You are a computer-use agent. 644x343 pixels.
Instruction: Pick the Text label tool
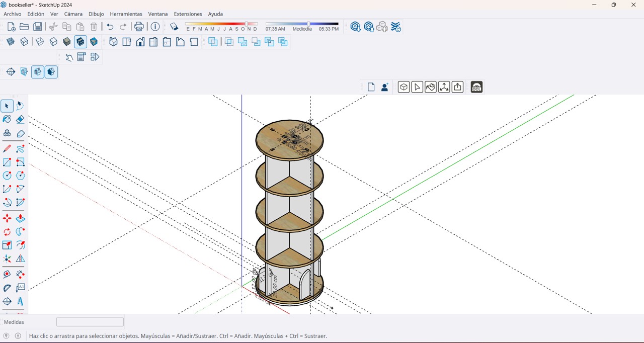[x=20, y=288]
